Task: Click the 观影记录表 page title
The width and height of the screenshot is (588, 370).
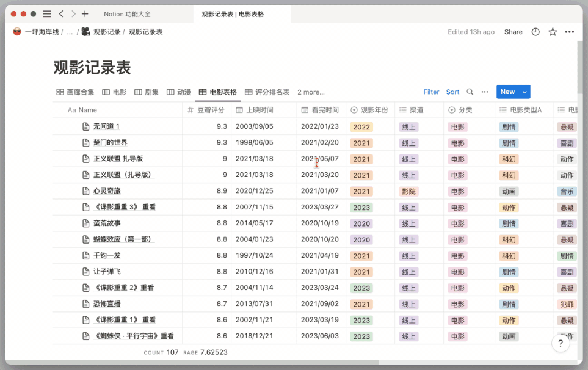Action: [92, 68]
